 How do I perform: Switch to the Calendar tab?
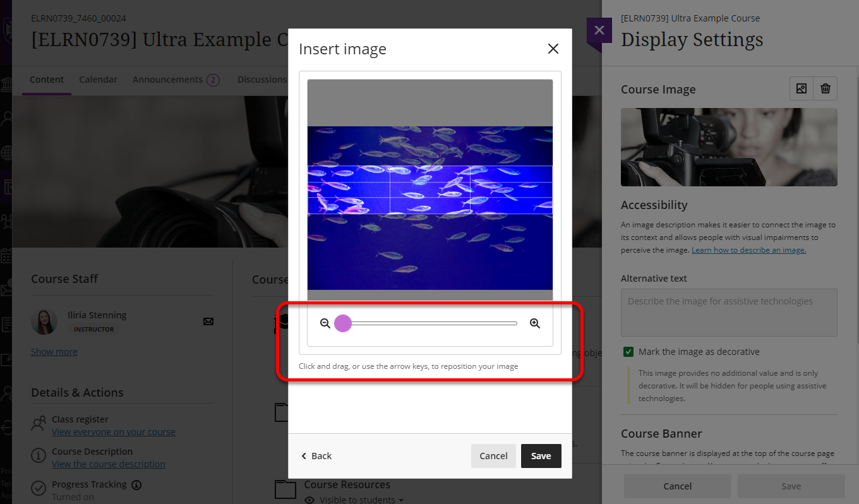pyautogui.click(x=98, y=80)
